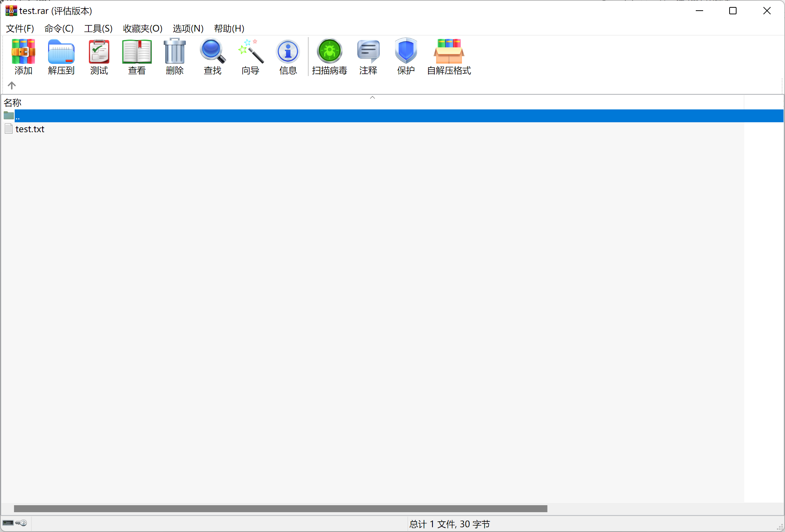Click the key password status icon
Viewport: 785px width, 532px height.
click(x=21, y=523)
